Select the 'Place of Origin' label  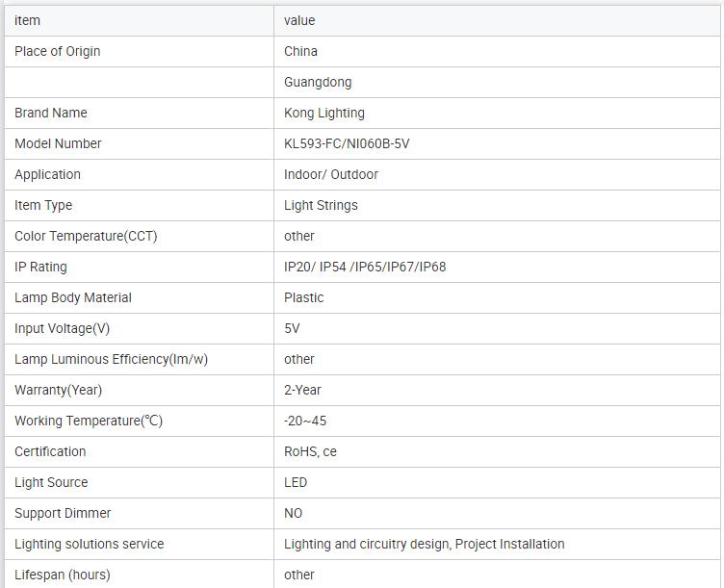click(58, 51)
